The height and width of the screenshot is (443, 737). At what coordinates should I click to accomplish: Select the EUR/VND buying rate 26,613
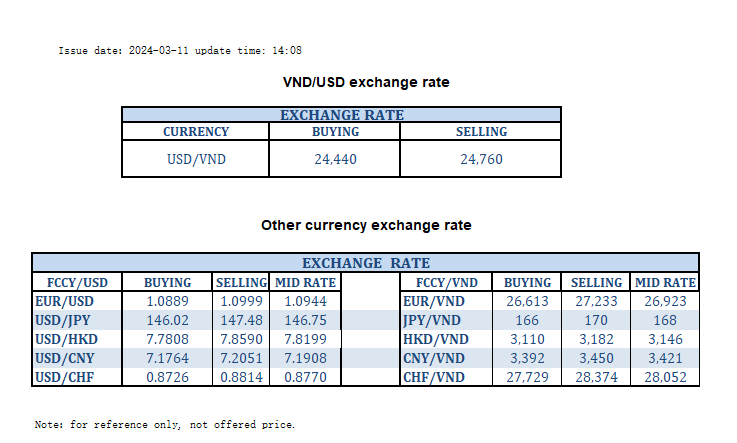tap(527, 300)
